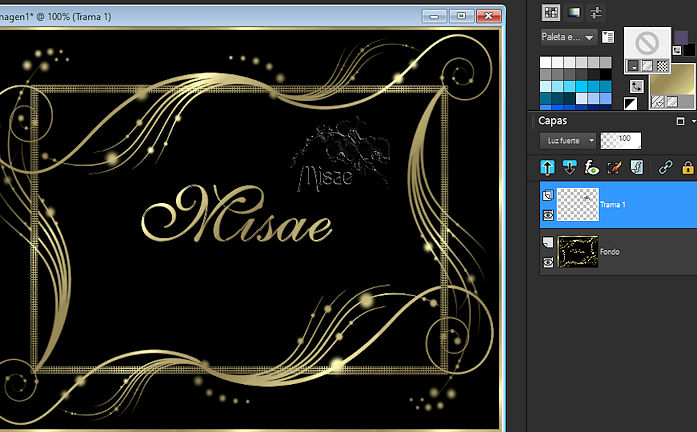This screenshot has height=432, width=697.
Task: Select the Trama 1 layer name
Action: pos(613,205)
